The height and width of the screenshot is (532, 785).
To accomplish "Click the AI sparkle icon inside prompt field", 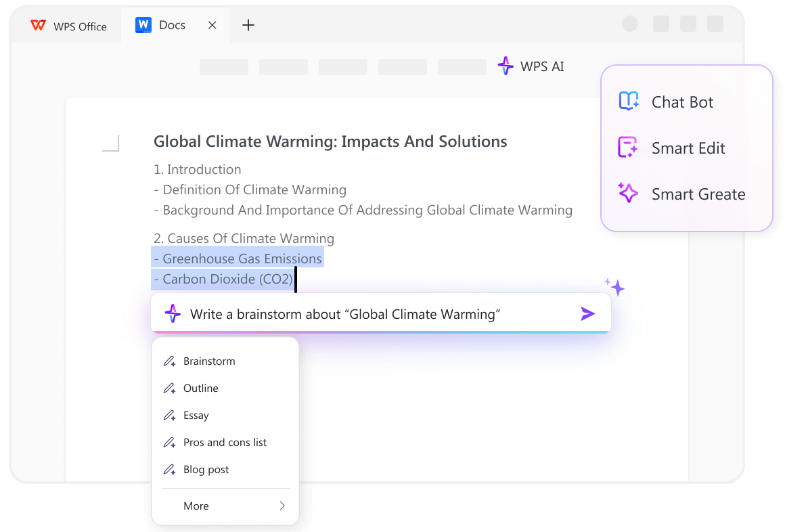I will pos(173,313).
